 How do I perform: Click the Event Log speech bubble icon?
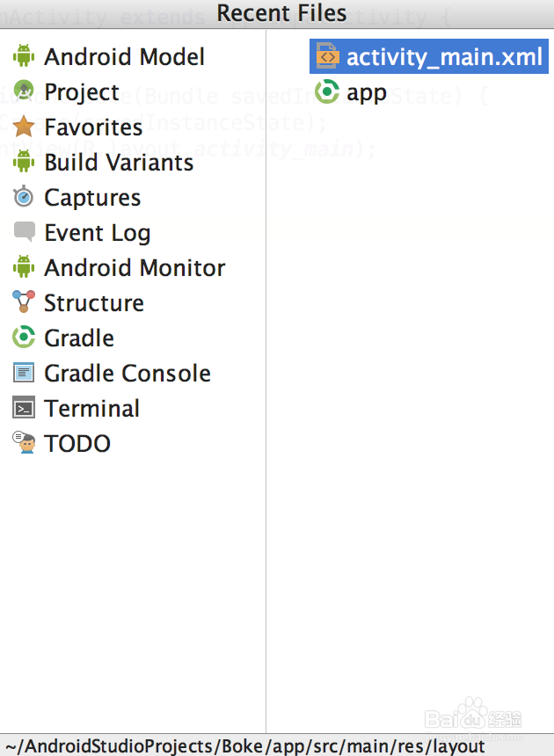[x=23, y=232]
